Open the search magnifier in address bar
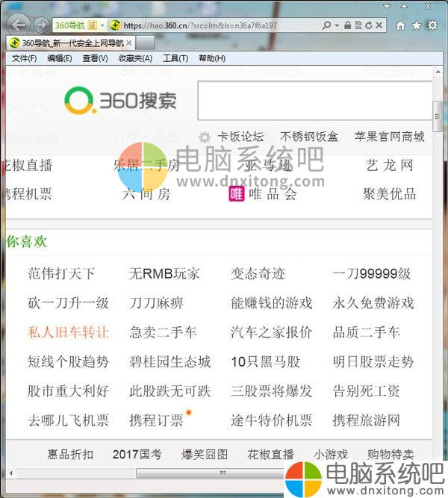 pyautogui.click(x=326, y=25)
